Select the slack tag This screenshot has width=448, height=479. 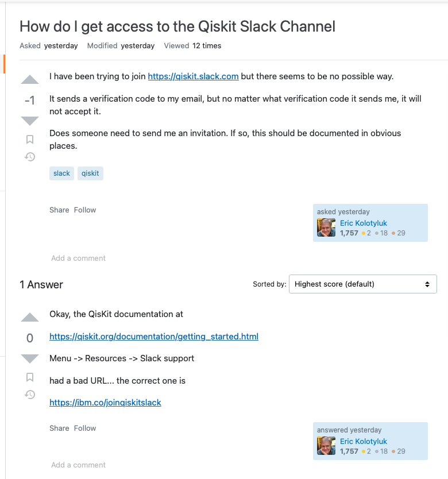[61, 173]
